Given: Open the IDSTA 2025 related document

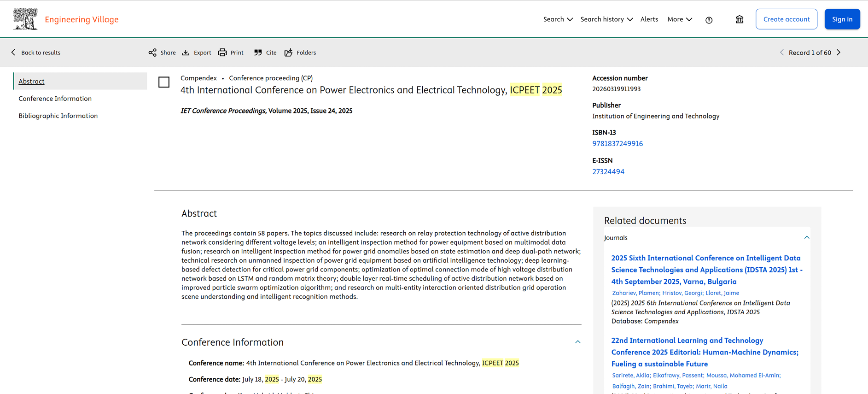Looking at the screenshot, I should 707,270.
